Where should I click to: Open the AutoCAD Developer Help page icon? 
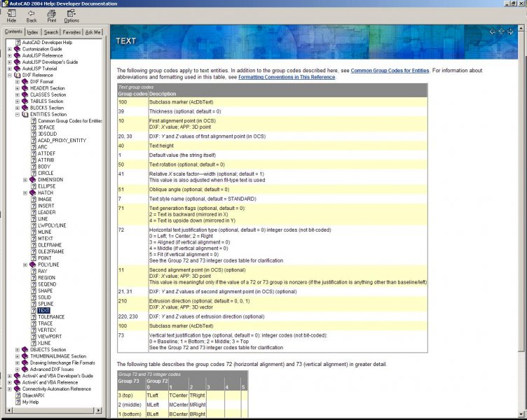point(18,42)
